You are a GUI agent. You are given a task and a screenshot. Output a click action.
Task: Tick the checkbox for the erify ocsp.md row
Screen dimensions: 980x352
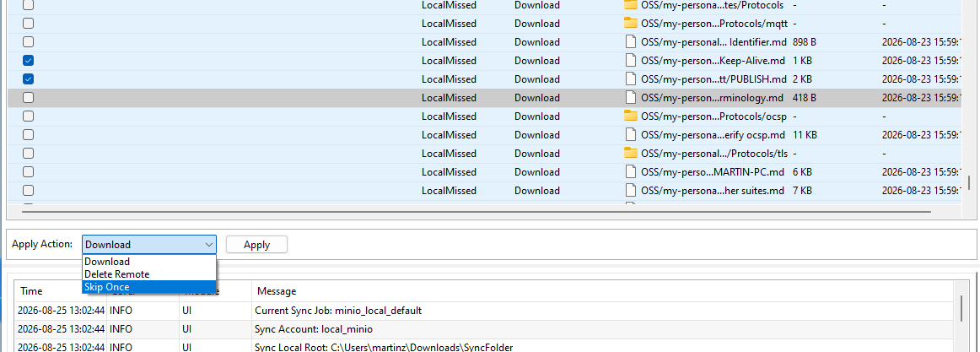click(x=28, y=135)
